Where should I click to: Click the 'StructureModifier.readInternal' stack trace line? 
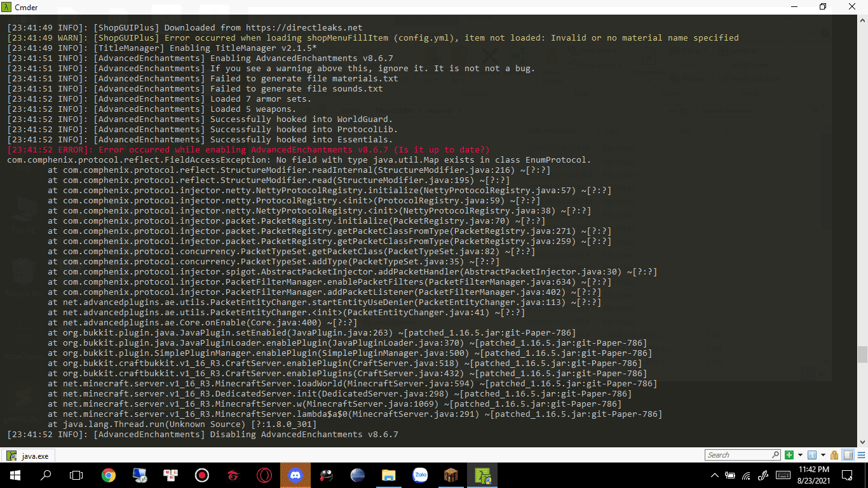(x=299, y=170)
